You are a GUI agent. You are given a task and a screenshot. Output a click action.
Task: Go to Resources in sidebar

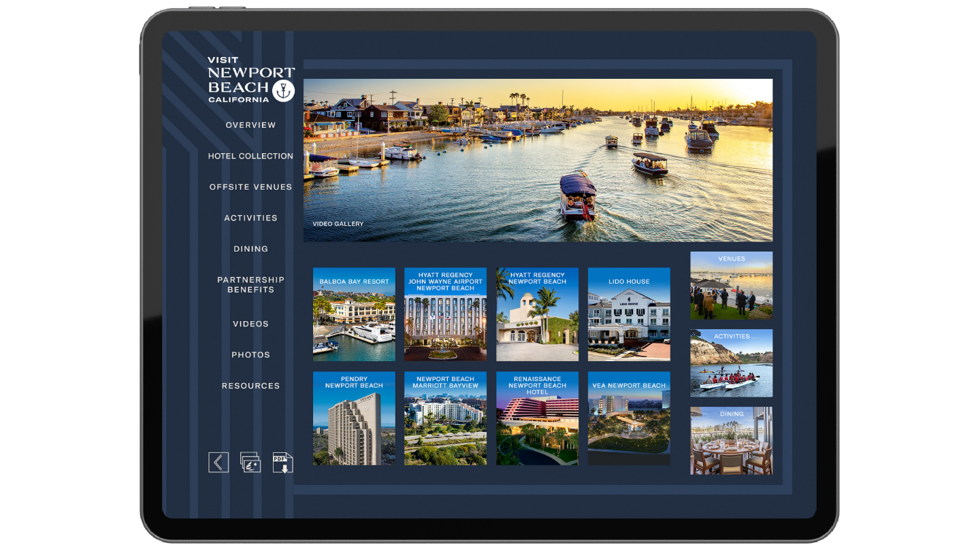click(x=251, y=386)
